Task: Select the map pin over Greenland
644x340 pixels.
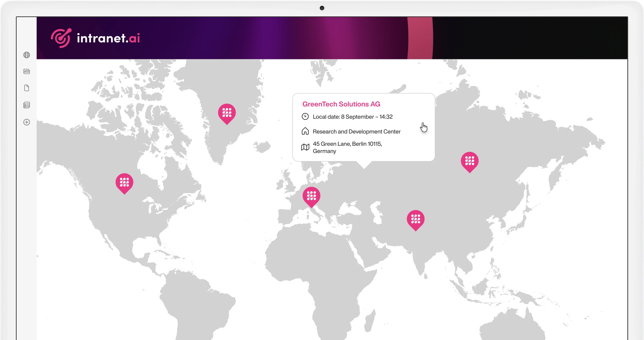Action: coord(227,113)
